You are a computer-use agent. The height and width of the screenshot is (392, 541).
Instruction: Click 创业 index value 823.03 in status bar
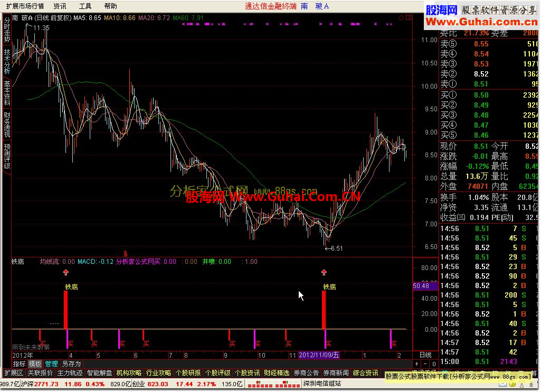(x=158, y=384)
